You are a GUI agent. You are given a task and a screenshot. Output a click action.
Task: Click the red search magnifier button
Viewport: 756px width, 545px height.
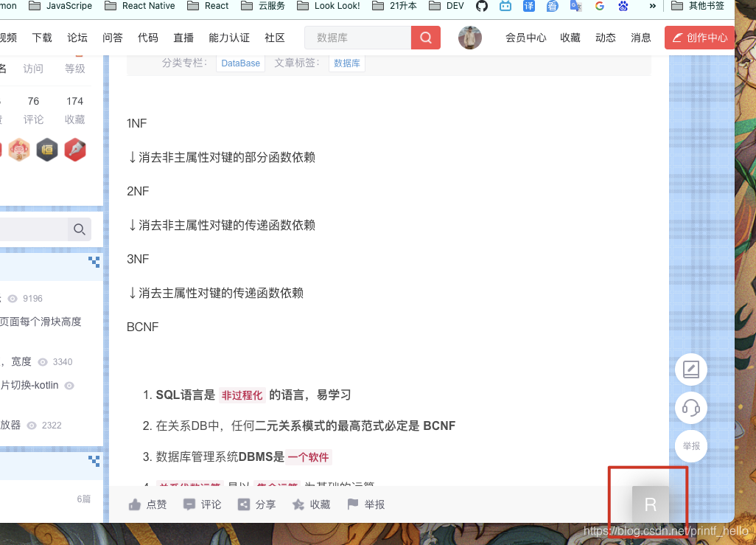(x=426, y=38)
